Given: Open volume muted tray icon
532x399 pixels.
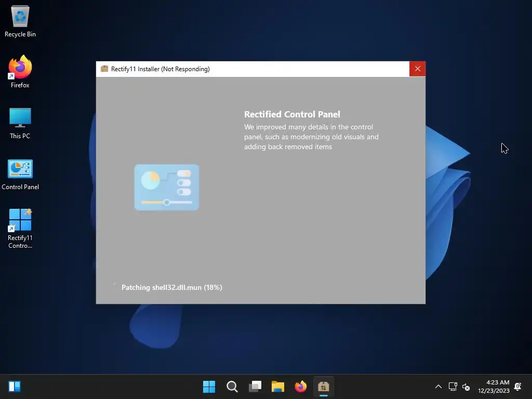Looking at the screenshot, I should (x=466, y=387).
